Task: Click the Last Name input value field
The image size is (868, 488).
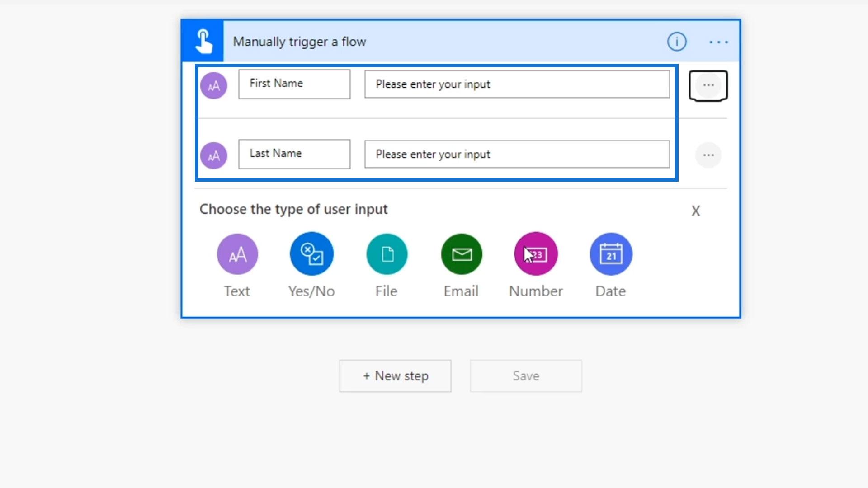Action: tap(517, 155)
